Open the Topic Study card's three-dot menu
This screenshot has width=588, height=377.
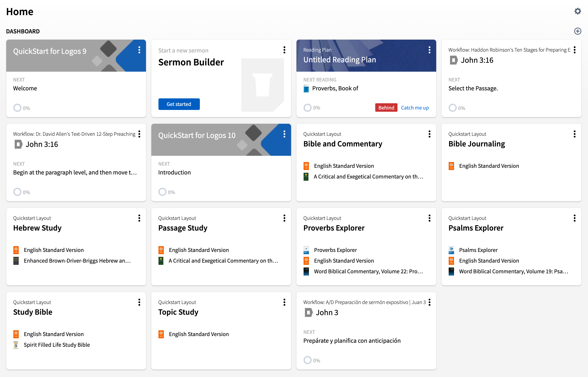284,302
